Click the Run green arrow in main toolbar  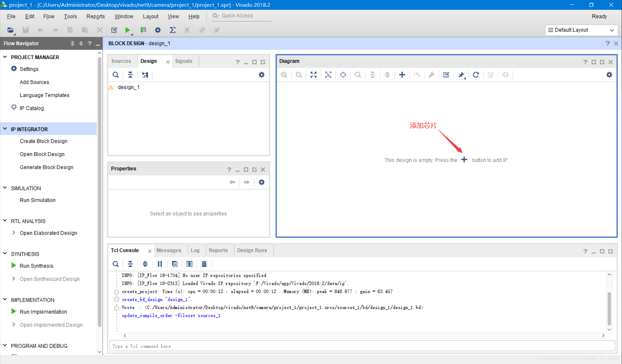click(x=128, y=30)
